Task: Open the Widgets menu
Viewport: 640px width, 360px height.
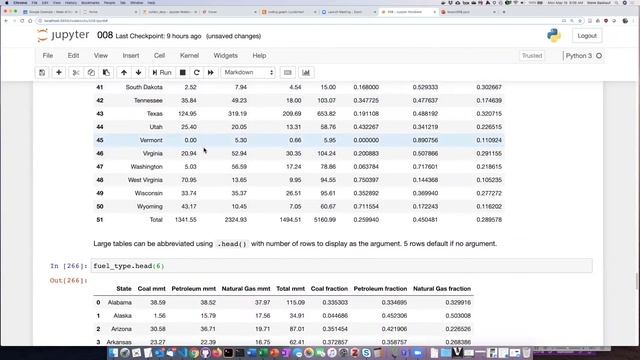Action: pos(225,56)
